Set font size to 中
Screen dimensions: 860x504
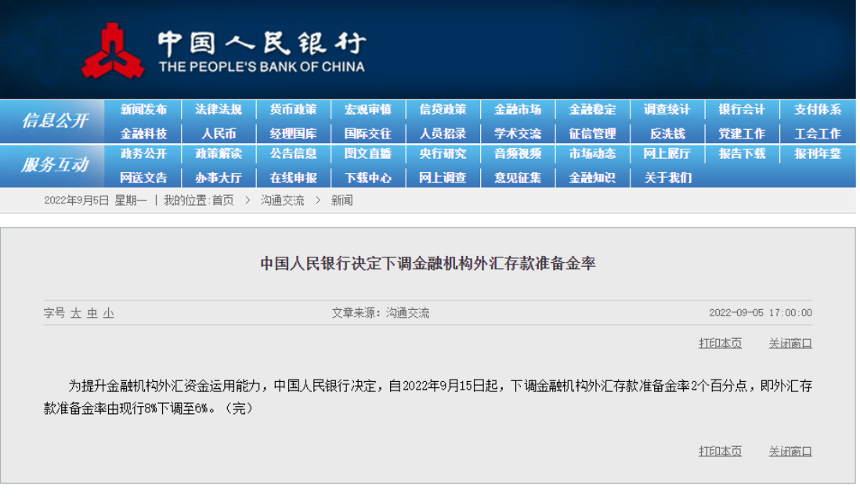pos(92,313)
